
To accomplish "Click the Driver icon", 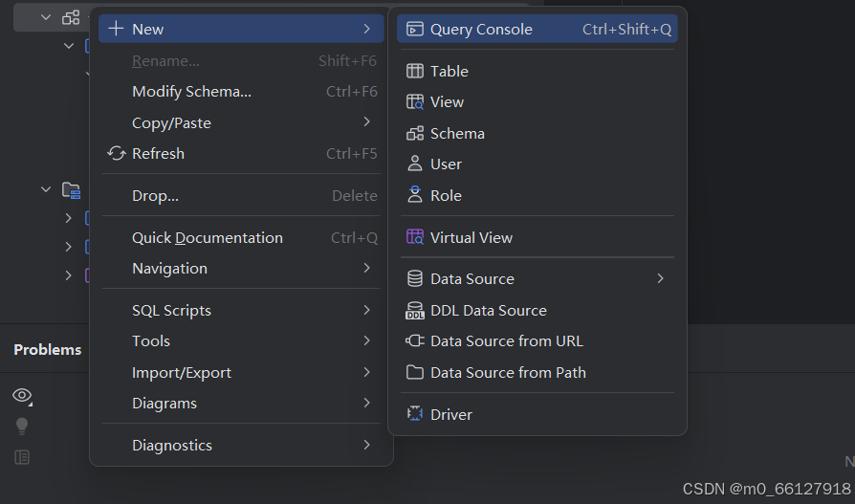I will click(x=415, y=414).
